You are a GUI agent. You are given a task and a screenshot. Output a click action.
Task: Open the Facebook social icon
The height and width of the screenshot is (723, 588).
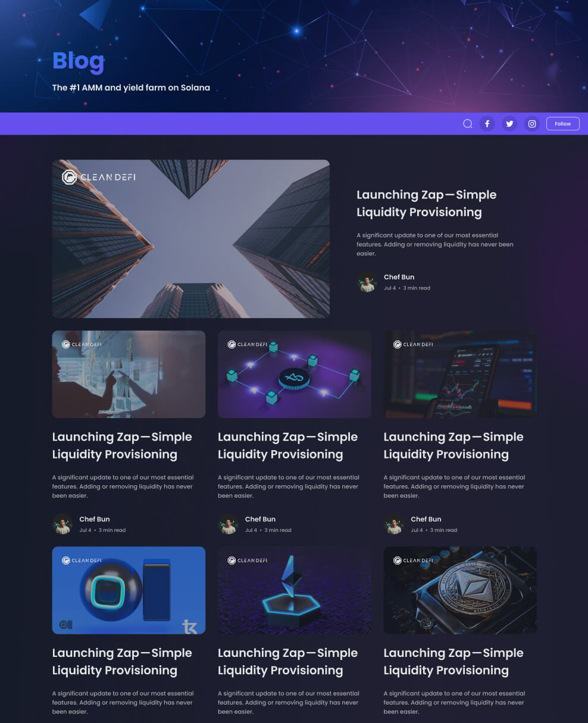487,124
